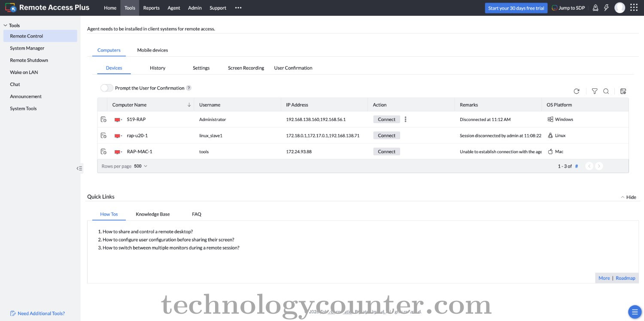
Task: Click the schedule icon for rap-u20-1 row
Action: (103, 136)
